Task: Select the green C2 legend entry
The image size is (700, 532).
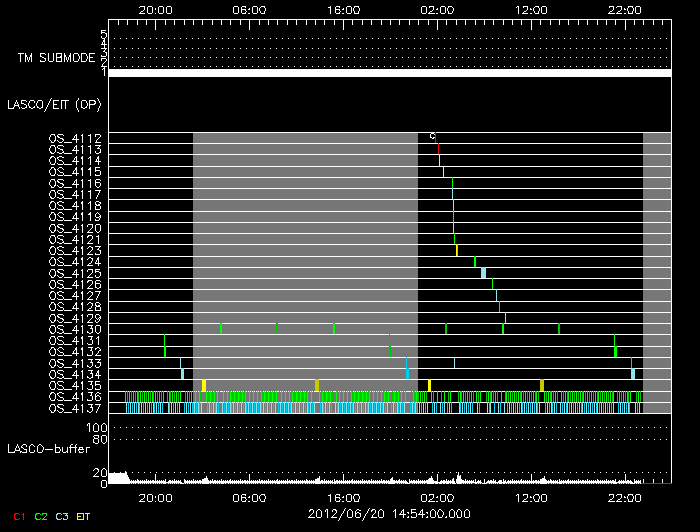Action: [x=41, y=515]
